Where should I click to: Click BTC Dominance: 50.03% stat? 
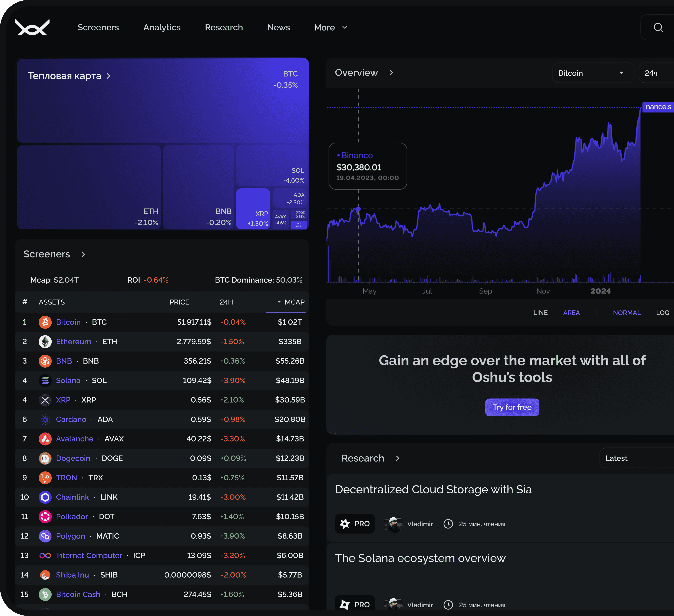(258, 280)
